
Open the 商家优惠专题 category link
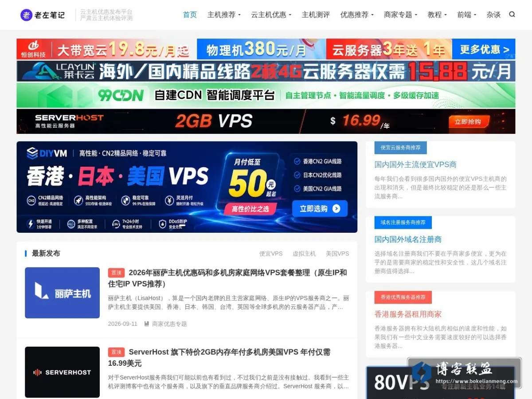tap(169, 324)
